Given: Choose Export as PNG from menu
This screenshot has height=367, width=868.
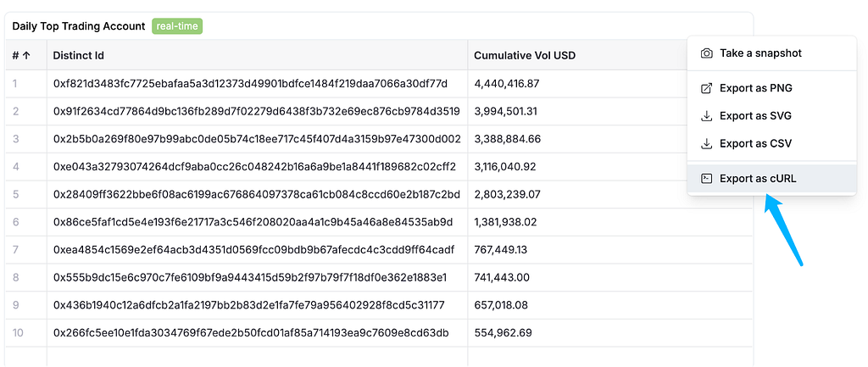Looking at the screenshot, I should [771, 88].
